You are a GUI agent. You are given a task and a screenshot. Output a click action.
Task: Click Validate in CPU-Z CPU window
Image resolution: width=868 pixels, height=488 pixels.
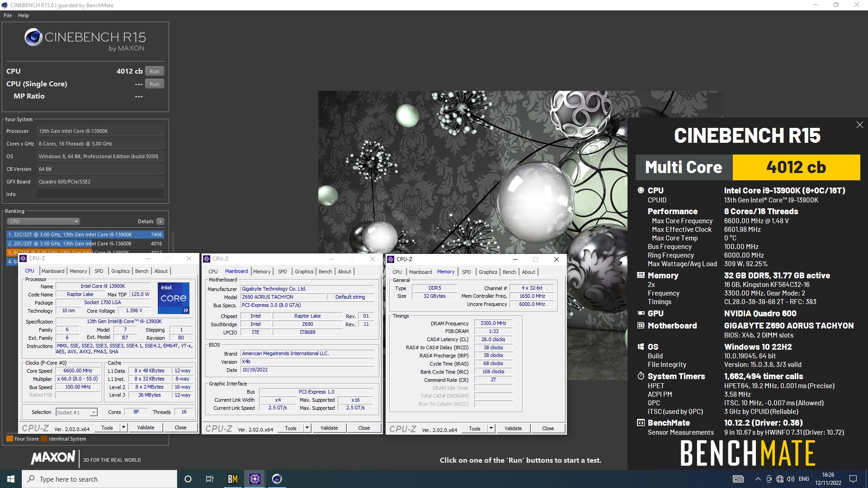[x=146, y=427]
